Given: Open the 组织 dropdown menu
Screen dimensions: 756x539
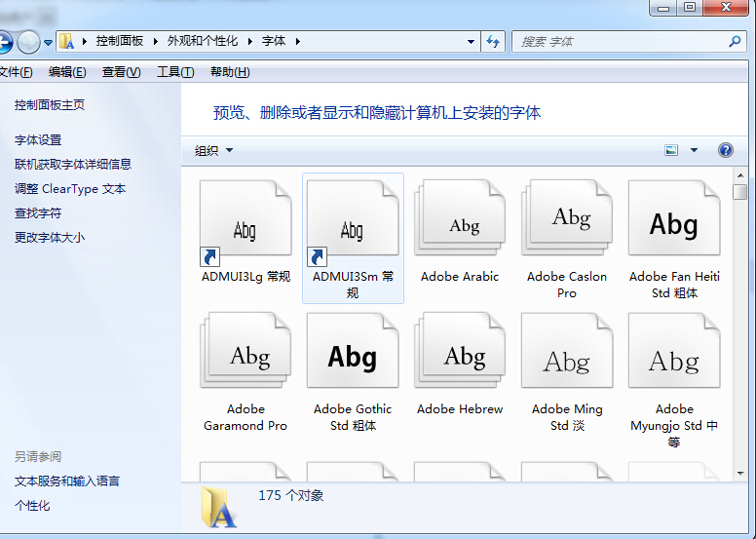Looking at the screenshot, I should tap(213, 150).
